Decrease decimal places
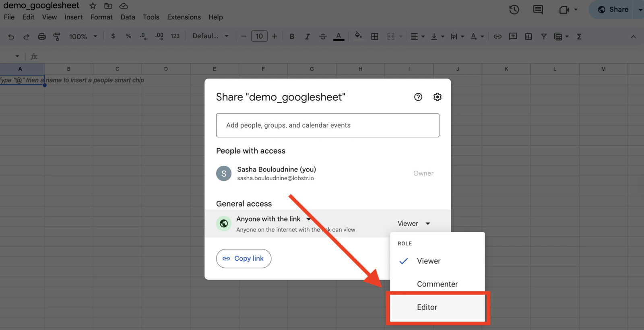Viewport: 644px width, 330px height. click(x=144, y=36)
